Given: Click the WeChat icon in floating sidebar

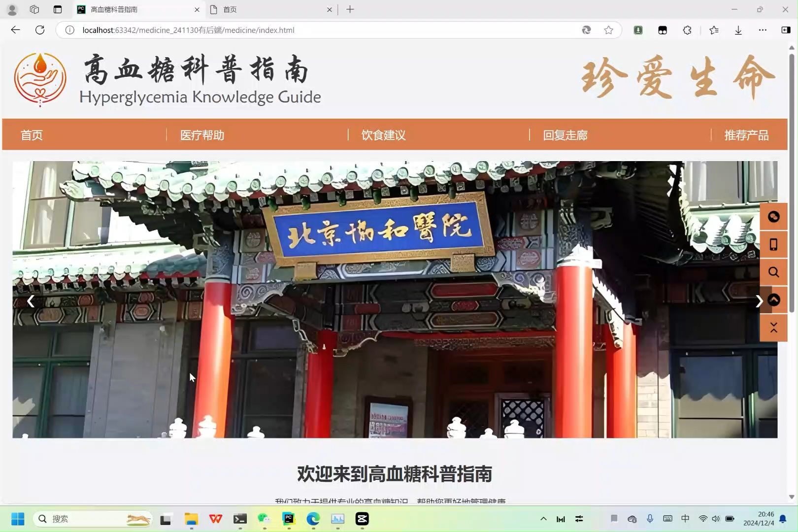Looking at the screenshot, I should tap(773, 217).
